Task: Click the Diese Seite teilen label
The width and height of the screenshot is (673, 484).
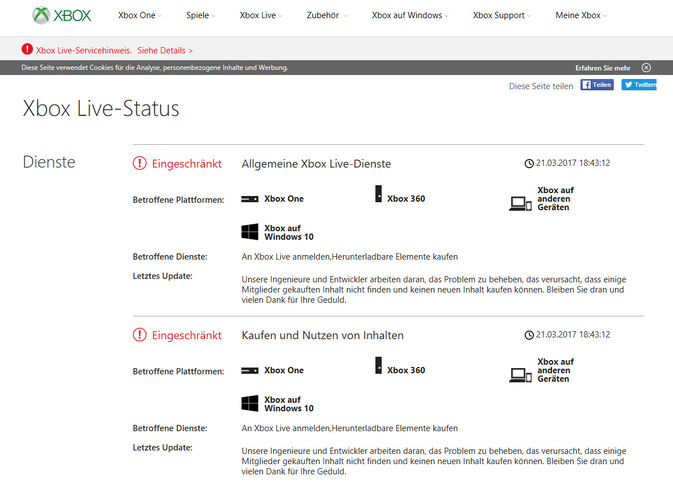Action: click(x=541, y=86)
